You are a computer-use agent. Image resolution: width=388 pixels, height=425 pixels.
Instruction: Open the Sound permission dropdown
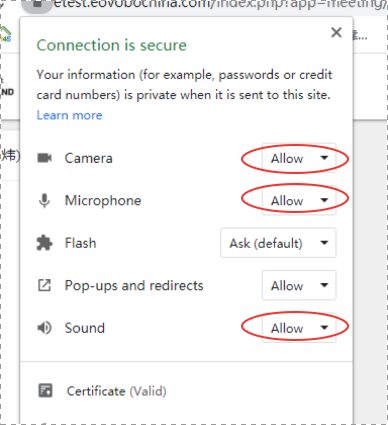(x=299, y=328)
